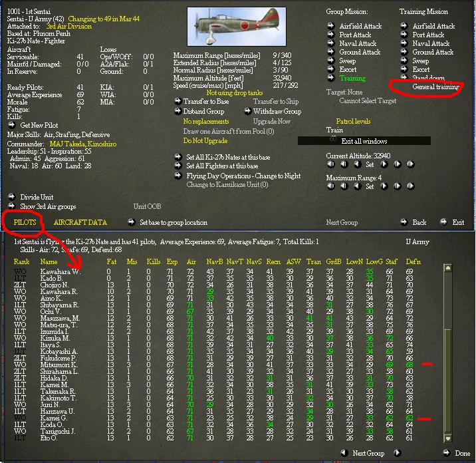The width and height of the screenshot is (476, 463).
Task: Select pilot Taniguchi J. in the list
Action: click(58, 431)
